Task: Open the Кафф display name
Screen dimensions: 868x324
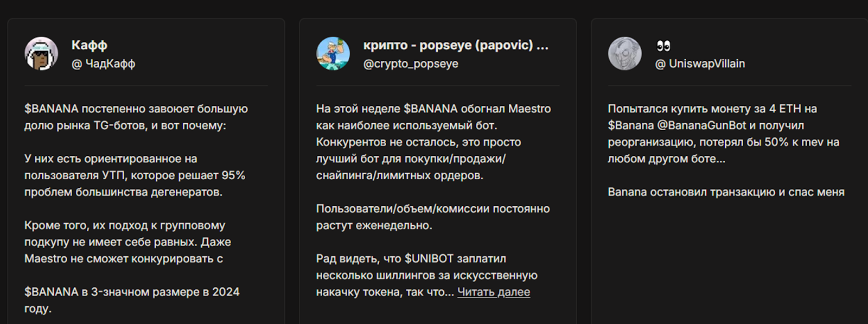Action: coord(89,45)
